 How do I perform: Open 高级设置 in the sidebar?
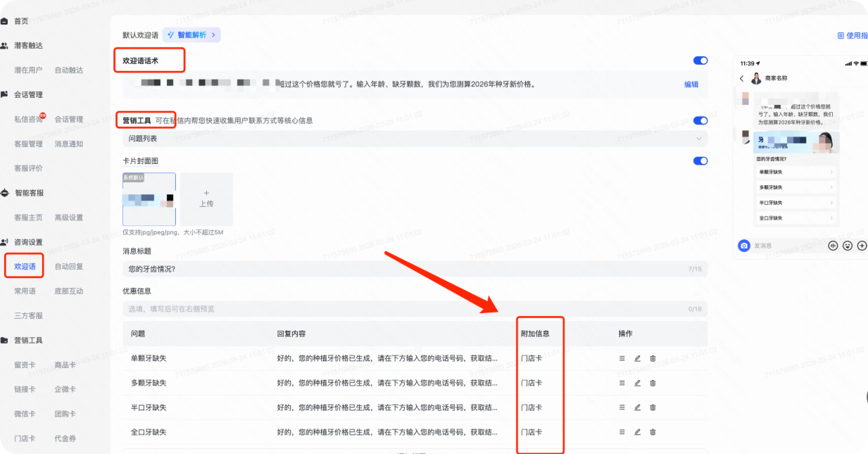[69, 217]
